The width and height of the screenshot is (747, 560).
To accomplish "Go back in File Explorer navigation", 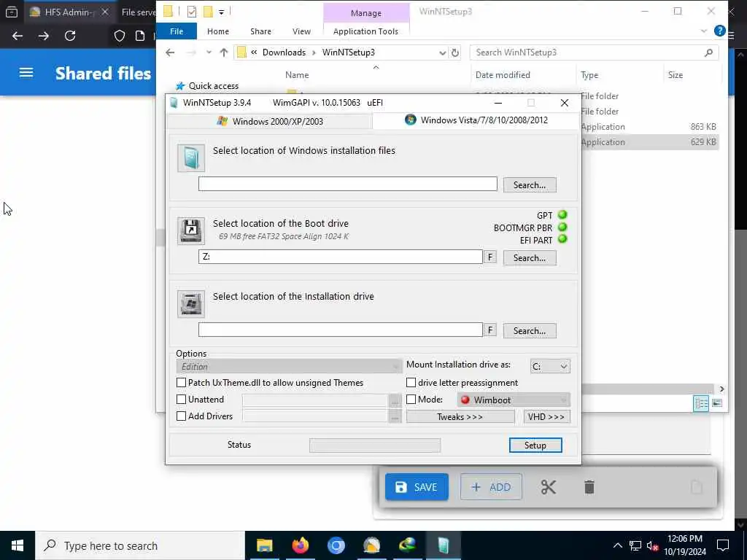I will [170, 52].
